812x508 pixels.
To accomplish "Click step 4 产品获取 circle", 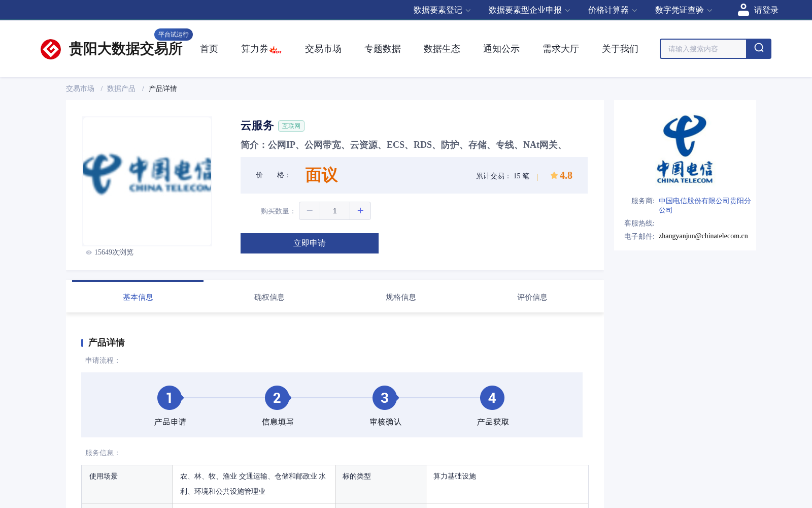I will 492,398.
